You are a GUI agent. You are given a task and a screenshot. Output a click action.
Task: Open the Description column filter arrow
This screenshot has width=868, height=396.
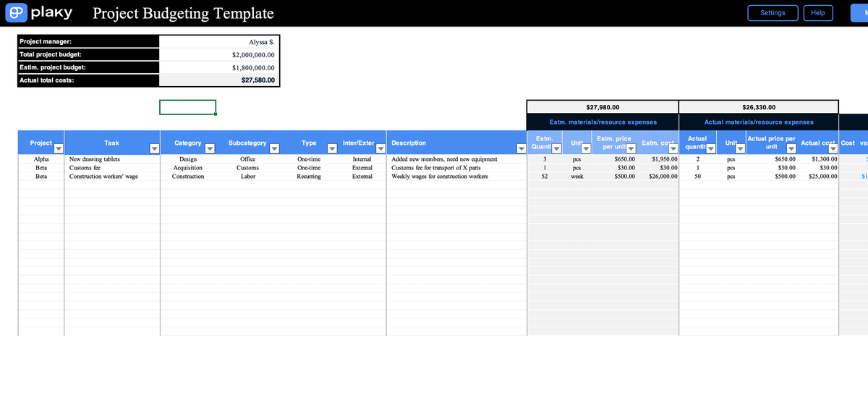(x=521, y=149)
